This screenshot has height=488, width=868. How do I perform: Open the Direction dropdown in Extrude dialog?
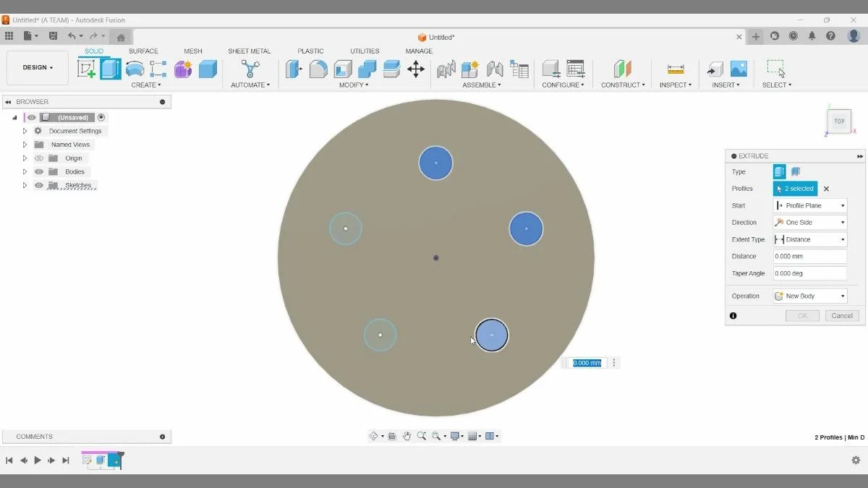coord(843,222)
